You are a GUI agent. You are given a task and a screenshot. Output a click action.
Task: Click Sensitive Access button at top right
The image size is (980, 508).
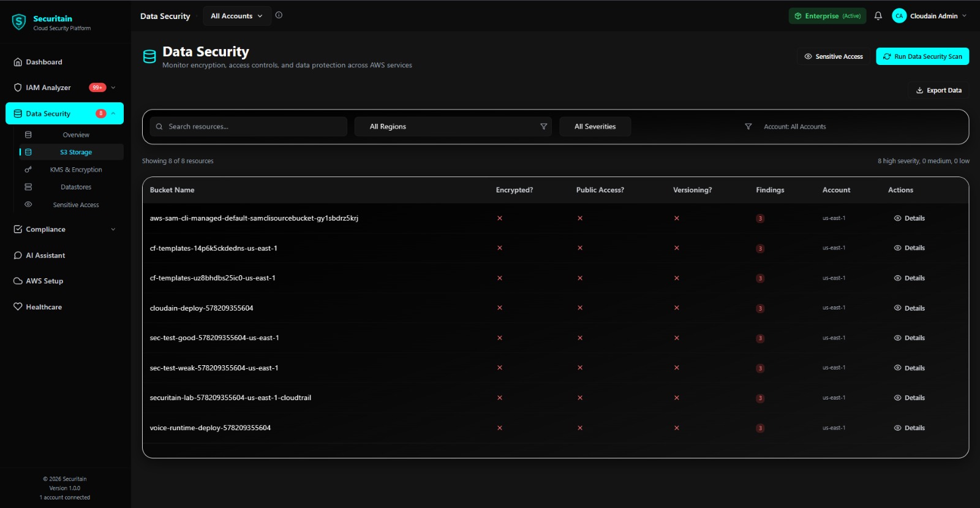tap(834, 56)
